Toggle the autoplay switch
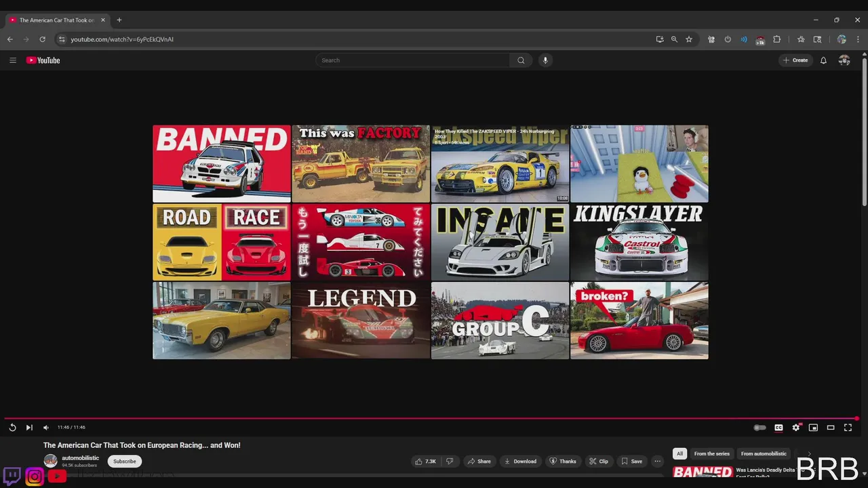 click(760, 428)
